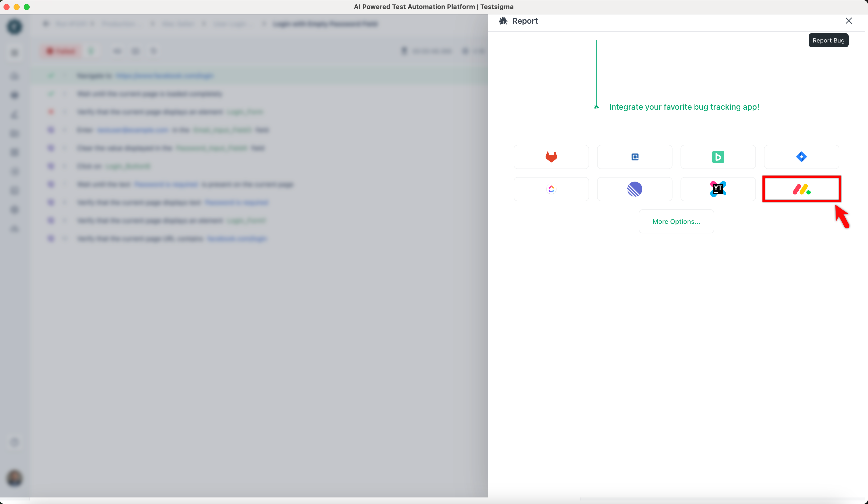Choose the monday.com integration tile
The image size is (868, 504).
pyautogui.click(x=801, y=189)
